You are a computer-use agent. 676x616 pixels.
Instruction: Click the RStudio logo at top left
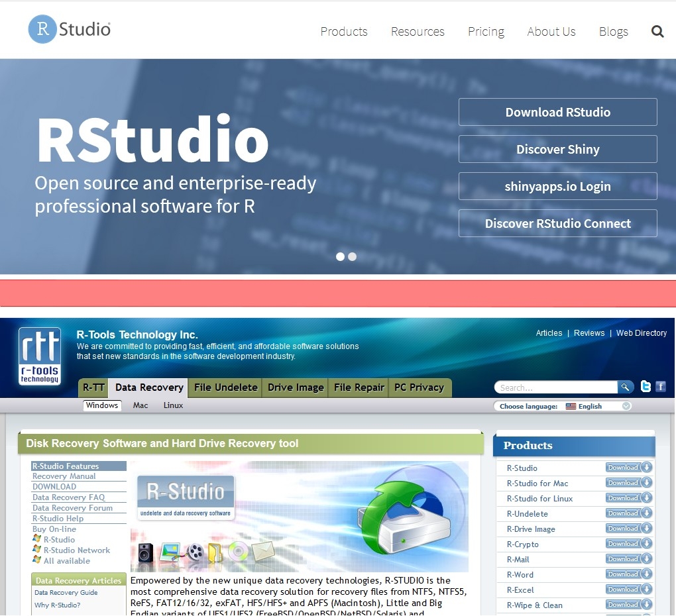click(x=70, y=29)
